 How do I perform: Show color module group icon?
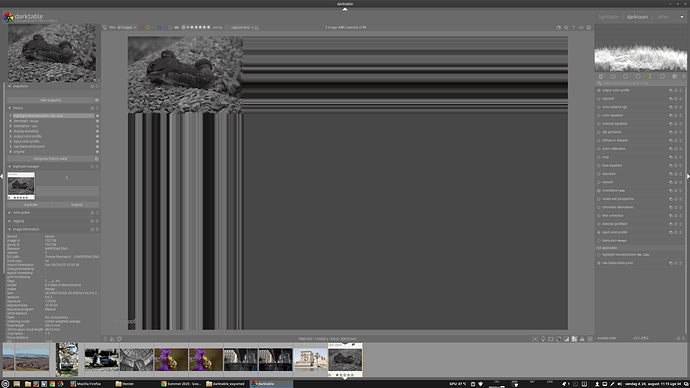point(650,77)
